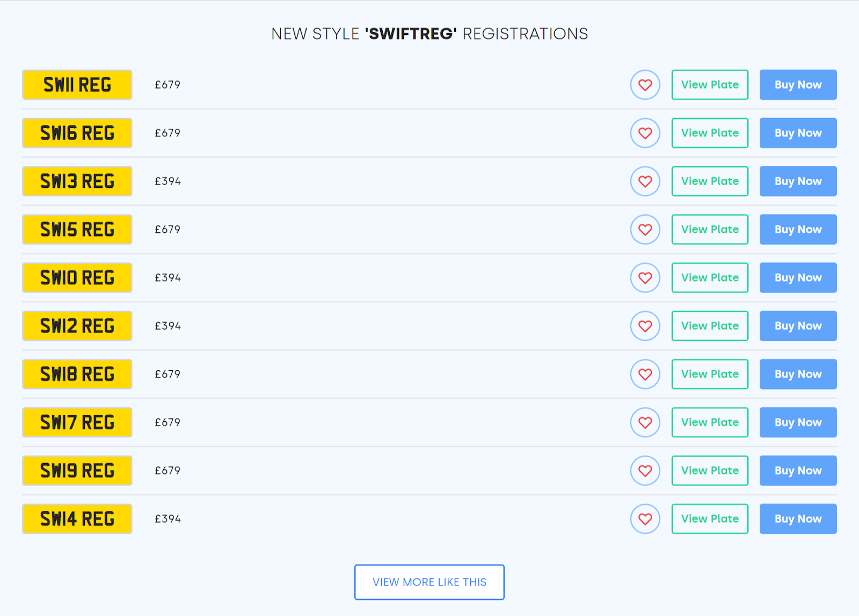Click the heart icon beside SW12 REG
Viewport: 859px width, 616px height.
pos(645,326)
